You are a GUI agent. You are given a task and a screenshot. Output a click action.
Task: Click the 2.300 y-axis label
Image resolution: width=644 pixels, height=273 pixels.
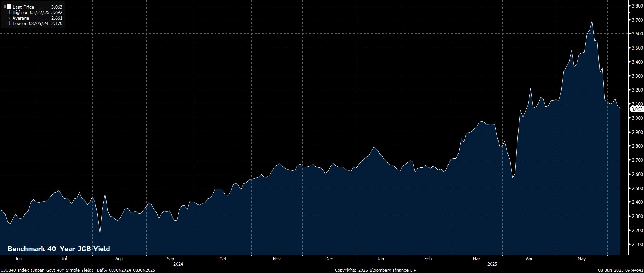click(x=637, y=217)
